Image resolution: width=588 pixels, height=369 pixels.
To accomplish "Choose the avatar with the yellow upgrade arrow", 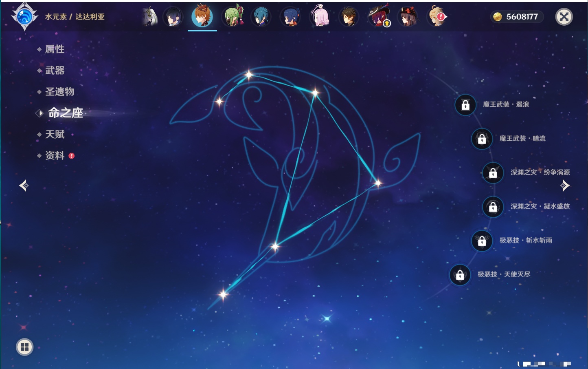I will click(x=379, y=17).
